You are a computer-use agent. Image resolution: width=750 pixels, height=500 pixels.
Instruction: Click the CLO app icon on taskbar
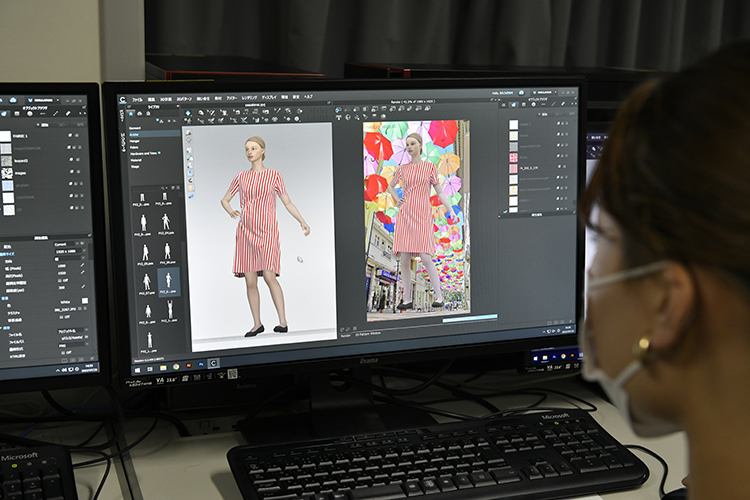point(212,364)
